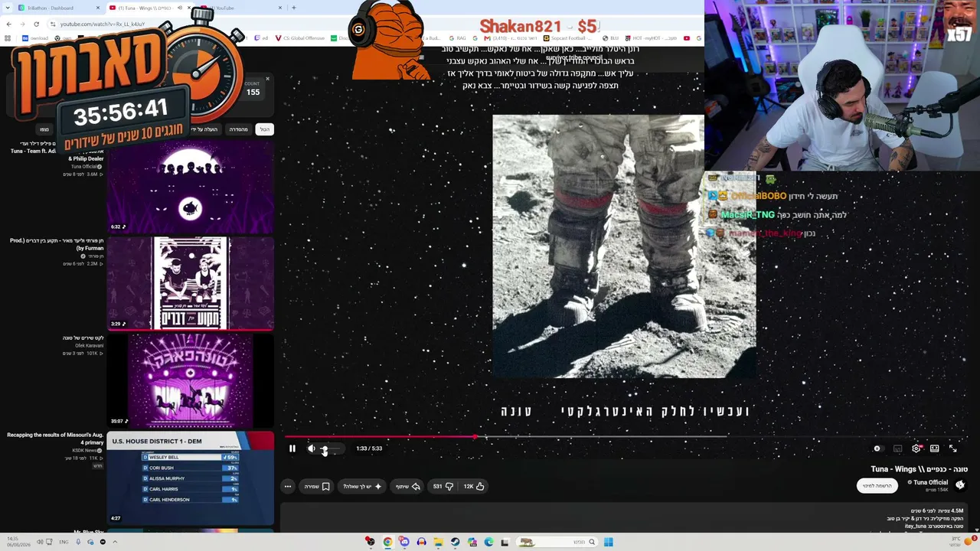Screen dimensions: 980x551
Task: Open Recapping Missouri's Aug. 4 primary title
Action: (x=55, y=439)
